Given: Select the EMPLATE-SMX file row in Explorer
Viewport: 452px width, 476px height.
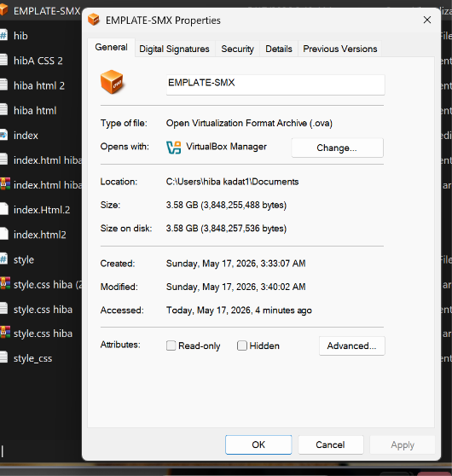Looking at the screenshot, I should [x=41, y=11].
